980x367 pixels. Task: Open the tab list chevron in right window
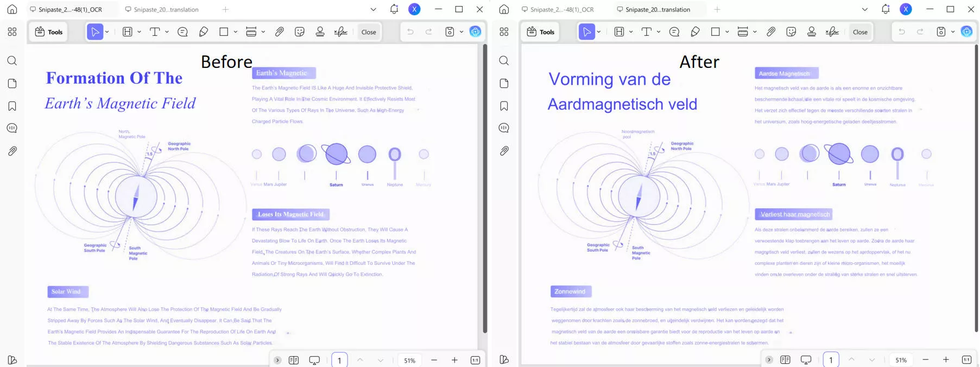point(865,9)
